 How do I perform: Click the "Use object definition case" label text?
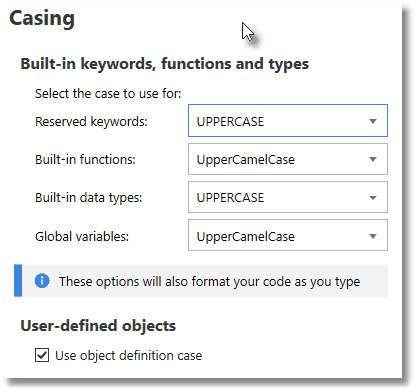(129, 356)
